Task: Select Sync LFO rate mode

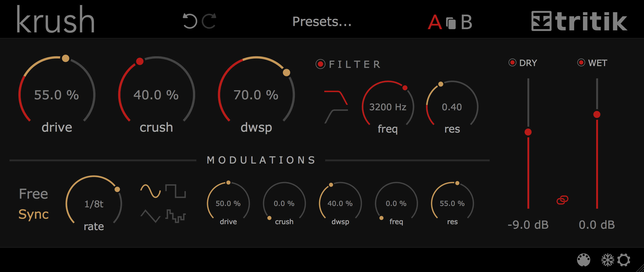Action: (x=33, y=214)
